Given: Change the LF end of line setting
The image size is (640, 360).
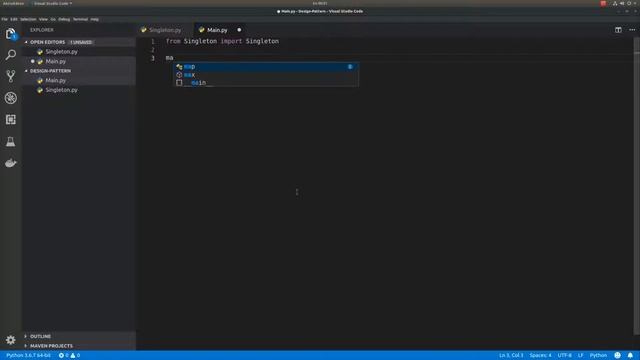Looking at the screenshot, I should tap(580, 355).
